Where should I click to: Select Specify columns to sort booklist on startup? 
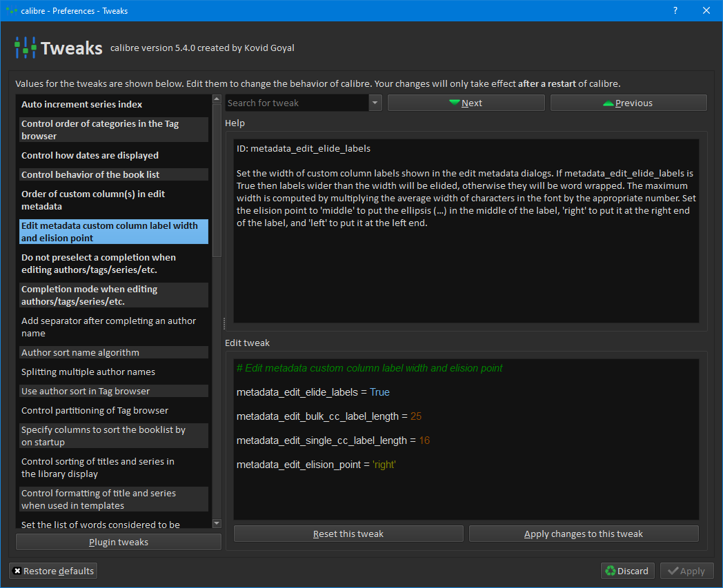tap(114, 436)
